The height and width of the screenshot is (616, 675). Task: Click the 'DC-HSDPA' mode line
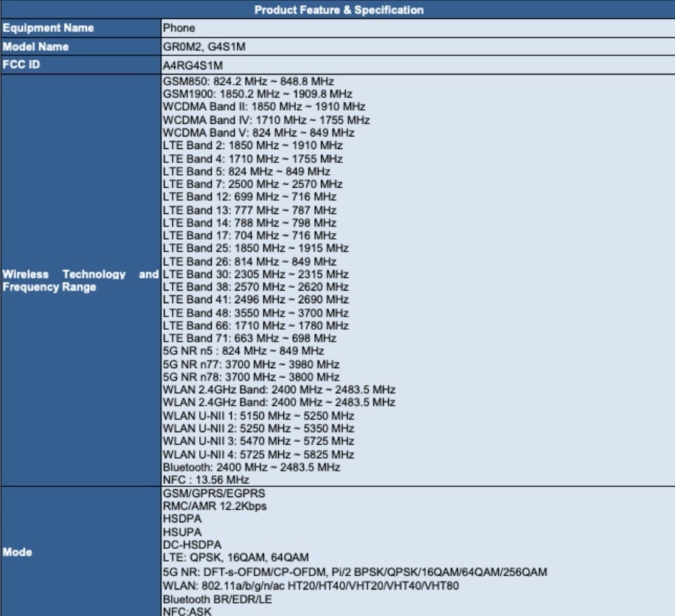pos(192,544)
